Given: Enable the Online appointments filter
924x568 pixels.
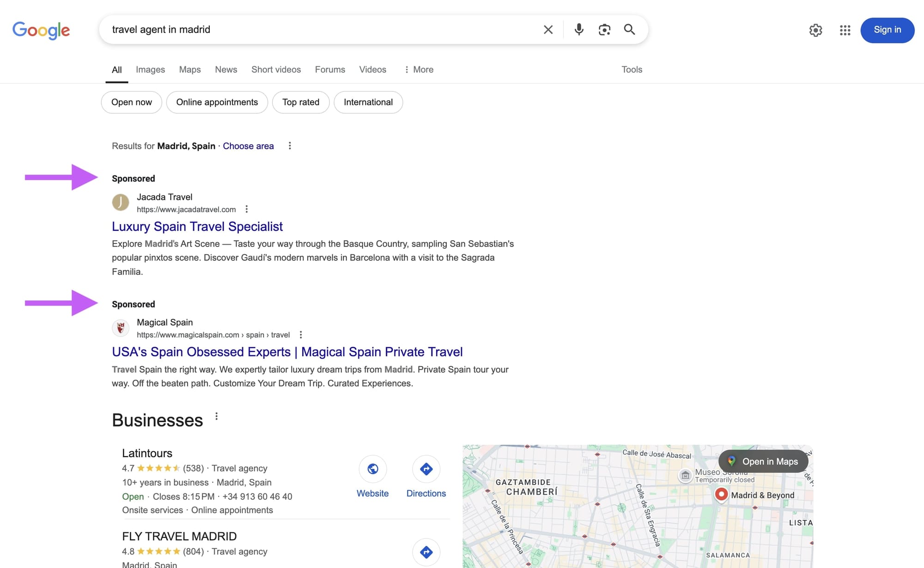Looking at the screenshot, I should (x=217, y=102).
